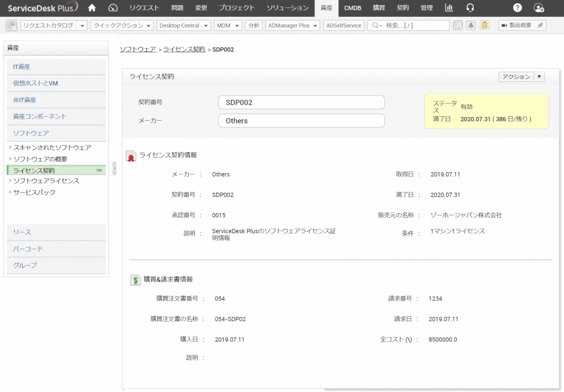
Task: Open the クイックアクション dropdown
Action: pyautogui.click(x=122, y=25)
